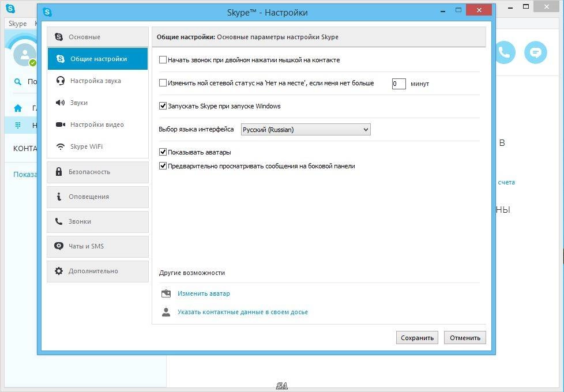This screenshot has height=392, width=564.
Task: Click the Skype logo in the main window title bar
Action: (x=11, y=8)
